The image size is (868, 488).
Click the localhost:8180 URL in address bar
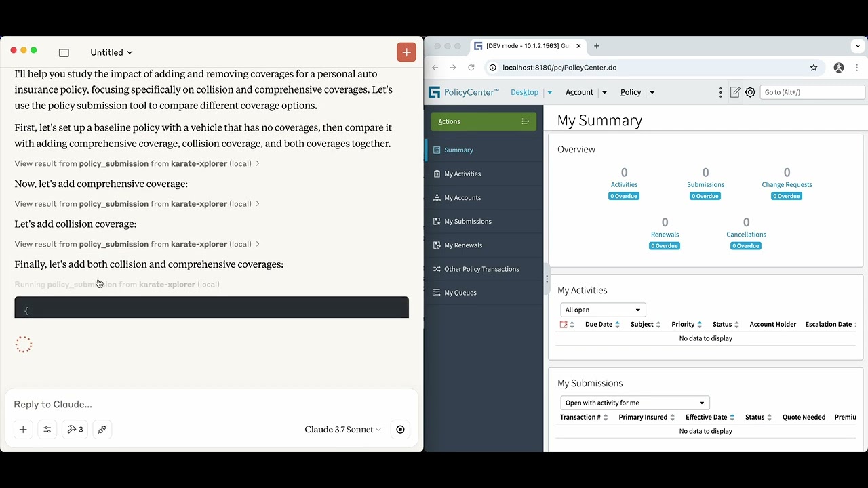click(559, 68)
